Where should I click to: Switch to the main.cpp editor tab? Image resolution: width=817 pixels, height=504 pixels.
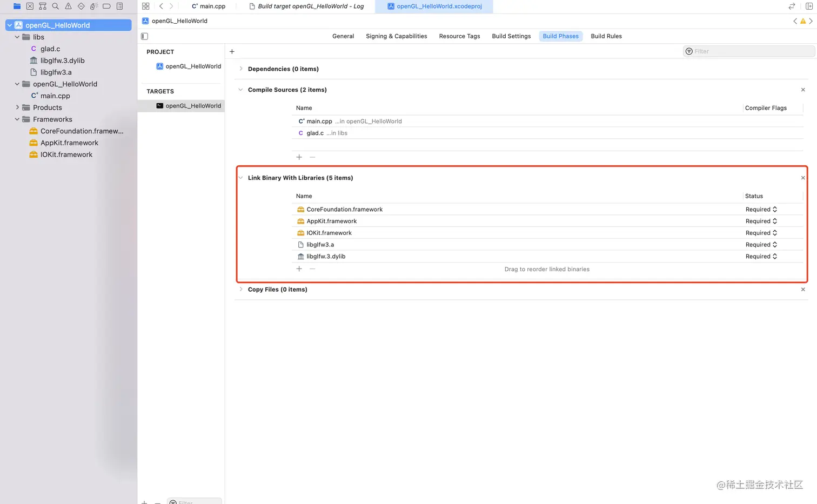click(209, 6)
